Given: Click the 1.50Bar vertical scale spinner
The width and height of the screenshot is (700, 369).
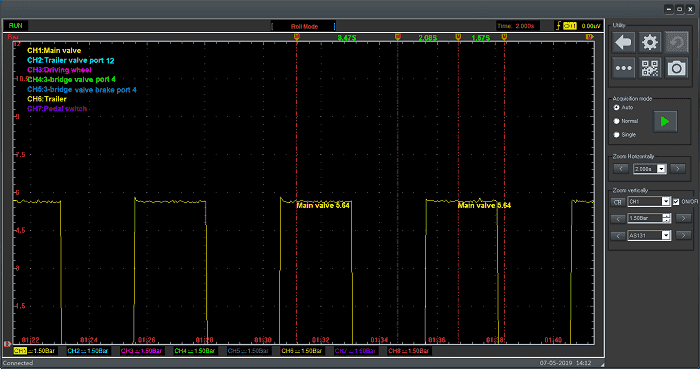Looking at the screenshot, I should pos(649,218).
